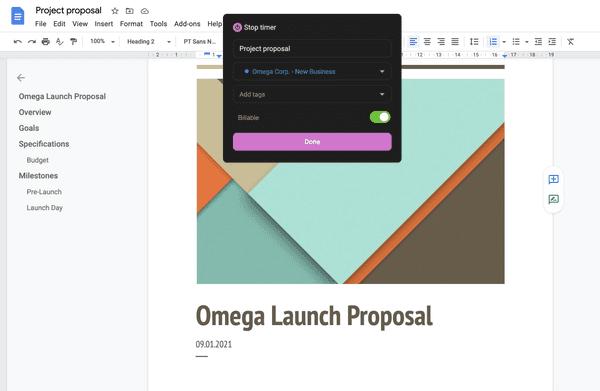The height and width of the screenshot is (391, 600).
Task: Click the left indent marker on the ruler
Action: tap(219, 56)
